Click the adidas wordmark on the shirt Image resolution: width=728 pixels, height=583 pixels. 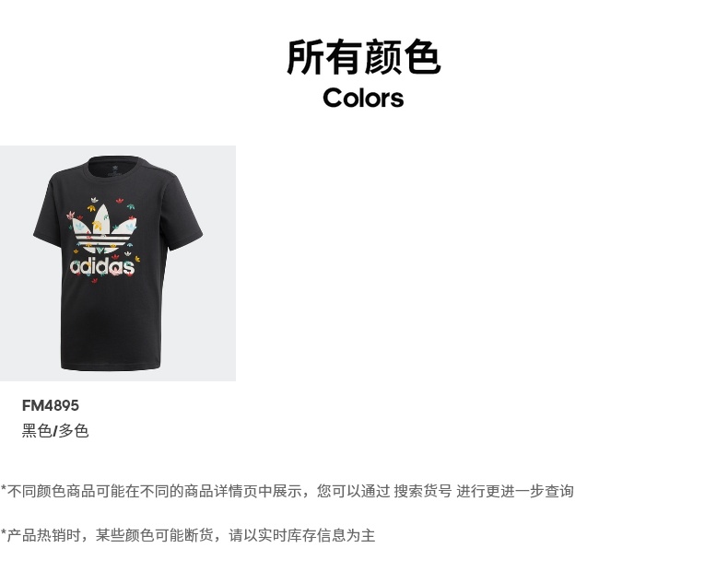pos(102,266)
